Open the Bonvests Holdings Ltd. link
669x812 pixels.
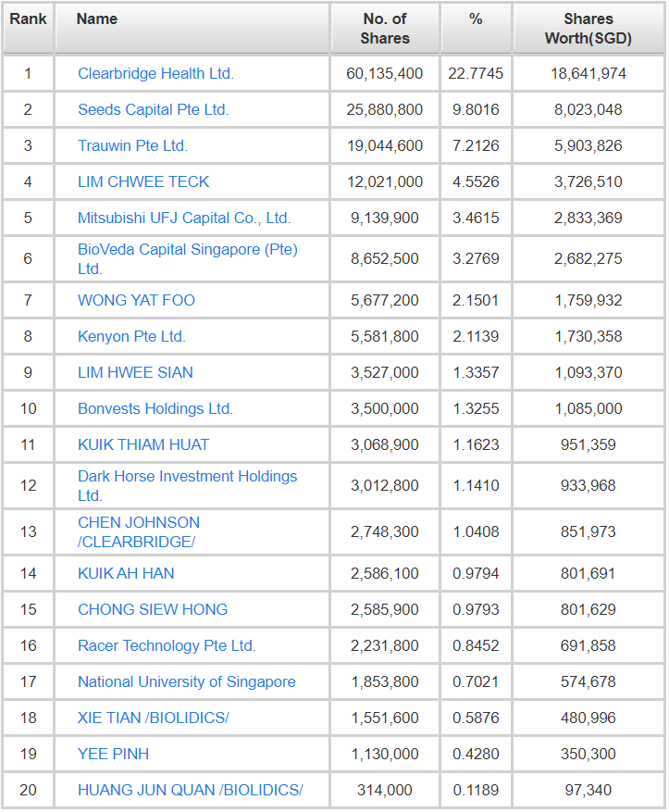[155, 409]
